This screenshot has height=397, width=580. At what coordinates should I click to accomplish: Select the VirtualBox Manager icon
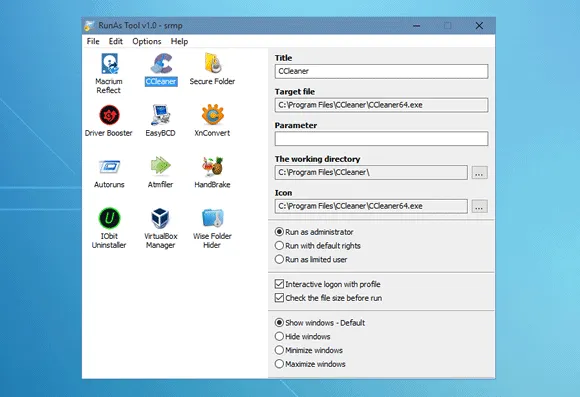pyautogui.click(x=161, y=218)
